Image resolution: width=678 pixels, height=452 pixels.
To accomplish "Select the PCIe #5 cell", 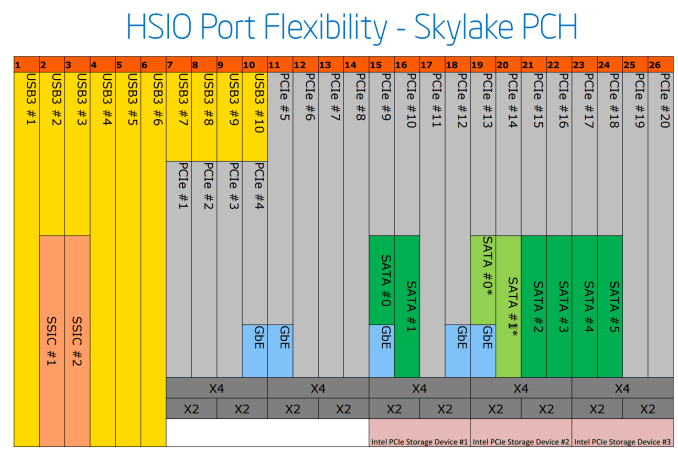I will 280,198.
